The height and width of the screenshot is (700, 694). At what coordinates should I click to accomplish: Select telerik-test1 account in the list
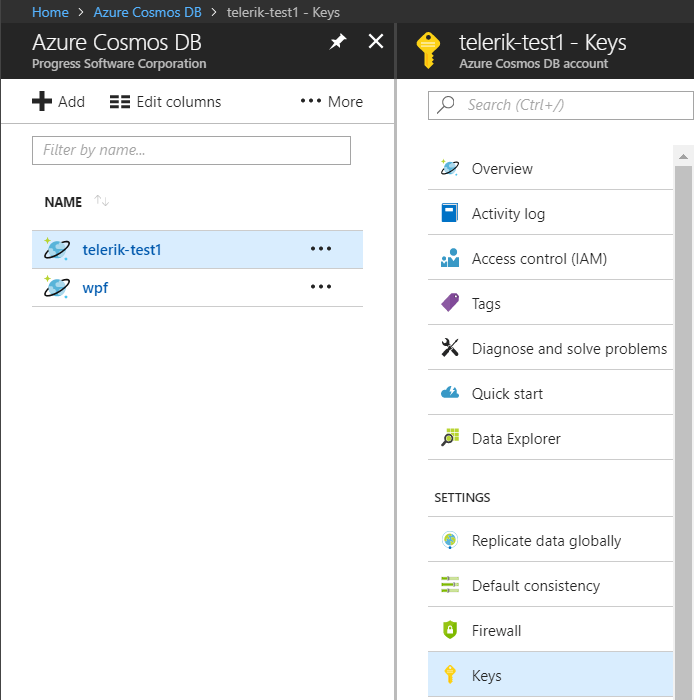click(x=122, y=250)
